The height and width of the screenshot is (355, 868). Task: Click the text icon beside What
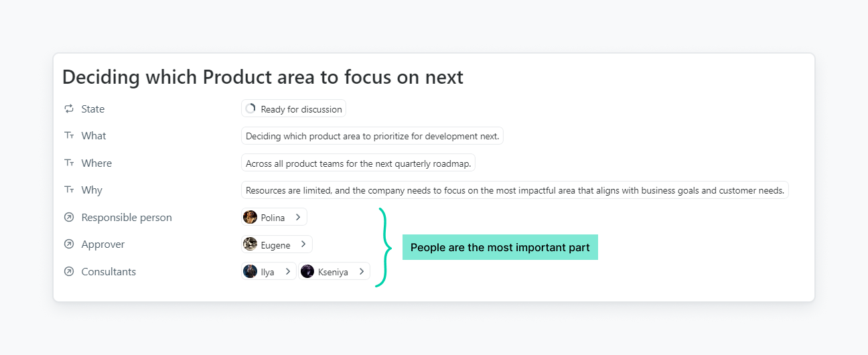[68, 136]
